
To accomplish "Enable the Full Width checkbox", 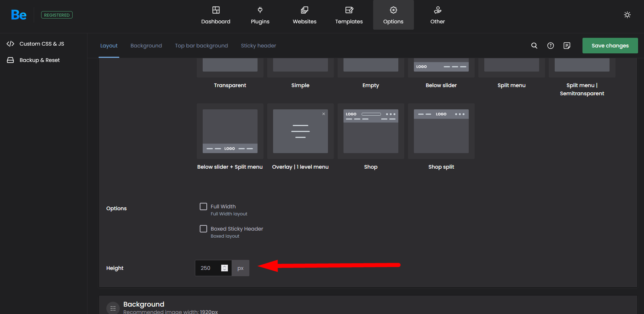I will 203,206.
